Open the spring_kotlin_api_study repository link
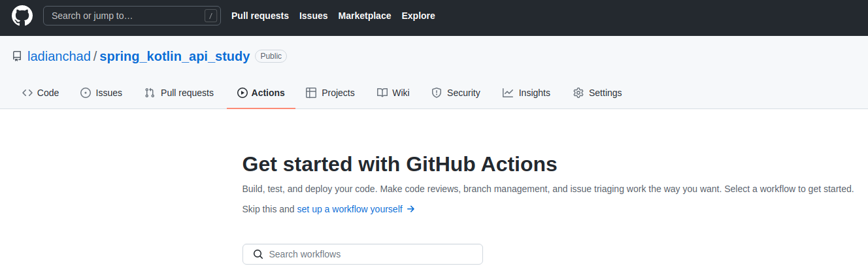This screenshot has height=279, width=868. point(175,56)
